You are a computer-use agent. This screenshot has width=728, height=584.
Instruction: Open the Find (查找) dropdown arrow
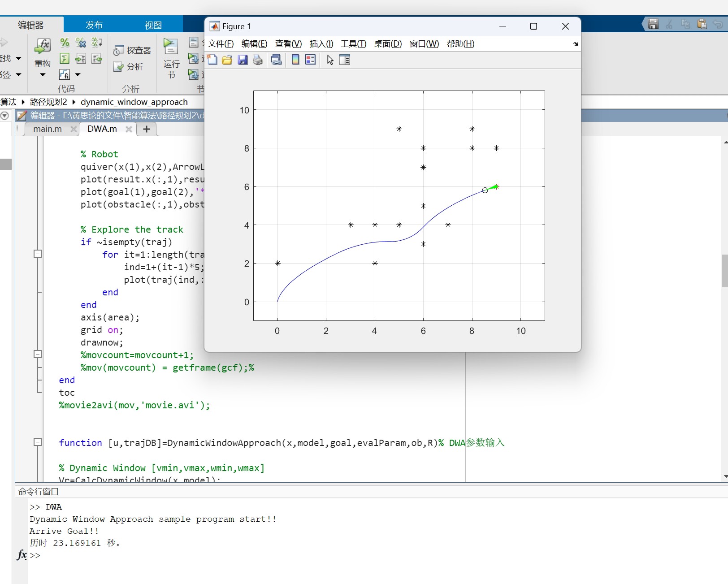pos(19,59)
